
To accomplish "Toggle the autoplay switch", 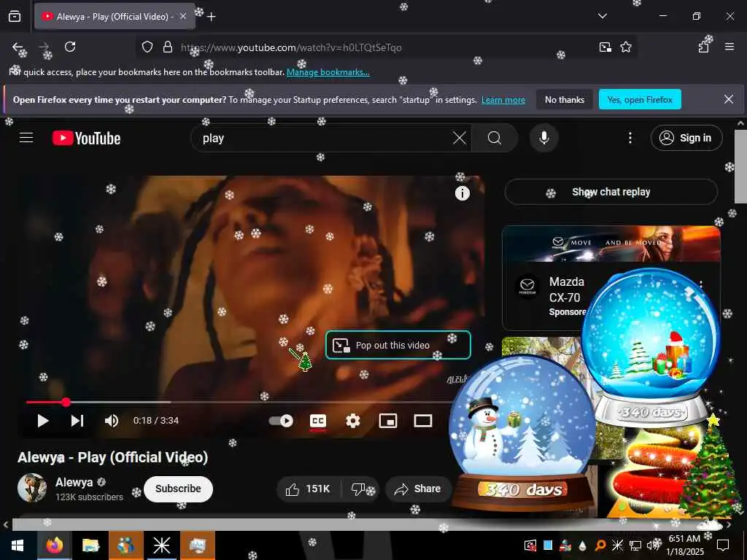I will (281, 421).
